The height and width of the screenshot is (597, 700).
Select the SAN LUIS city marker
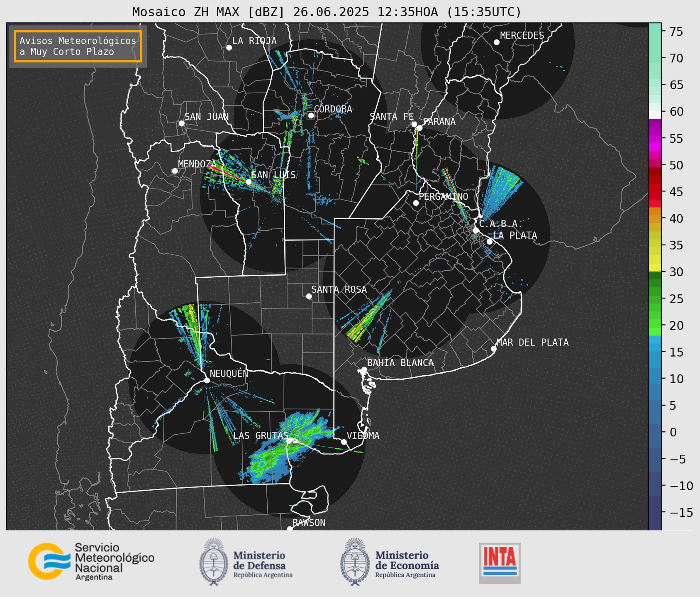click(x=249, y=182)
